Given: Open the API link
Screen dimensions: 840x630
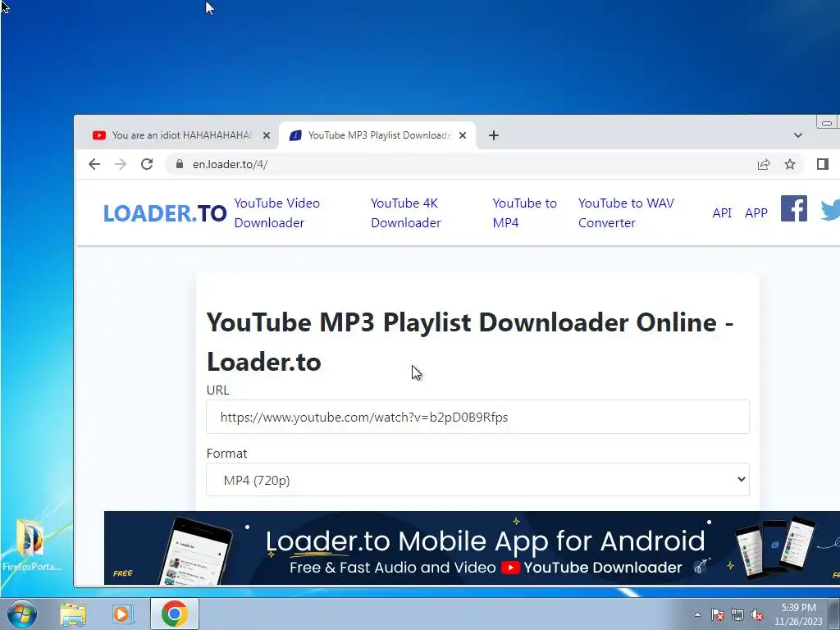Looking at the screenshot, I should 722,212.
